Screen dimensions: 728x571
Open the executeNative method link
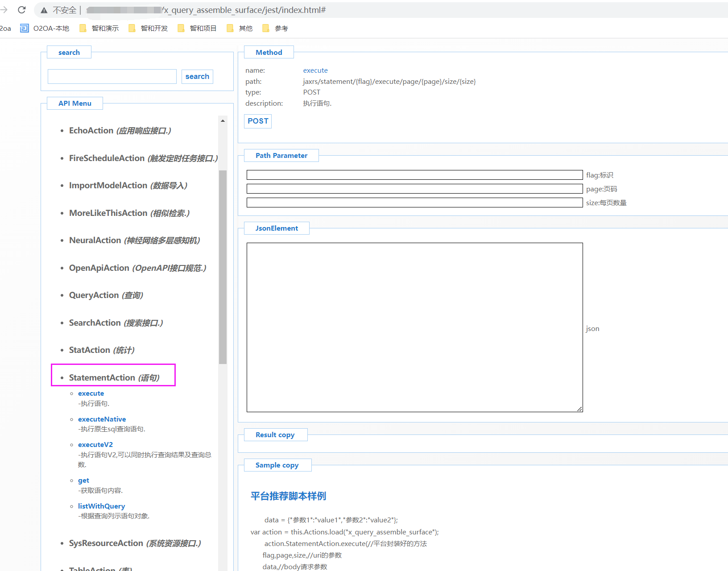102,419
